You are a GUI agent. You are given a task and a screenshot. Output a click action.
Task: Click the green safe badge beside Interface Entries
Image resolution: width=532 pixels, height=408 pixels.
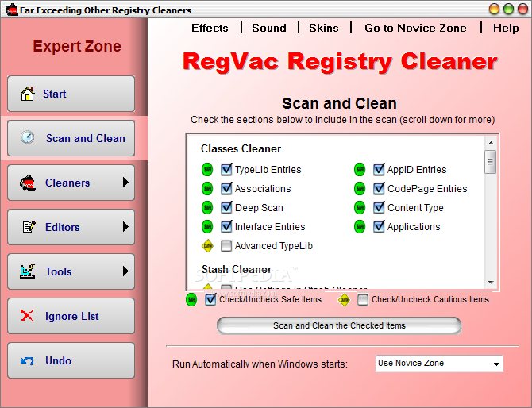pos(207,226)
